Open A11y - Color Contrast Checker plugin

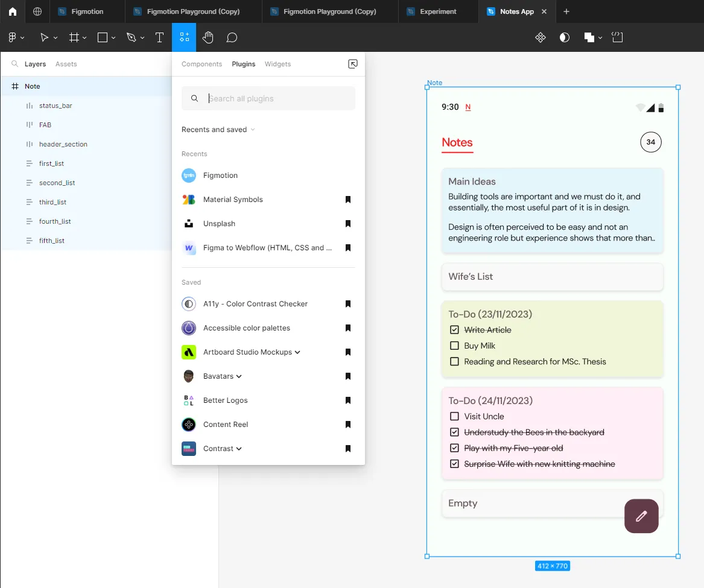[x=255, y=304]
